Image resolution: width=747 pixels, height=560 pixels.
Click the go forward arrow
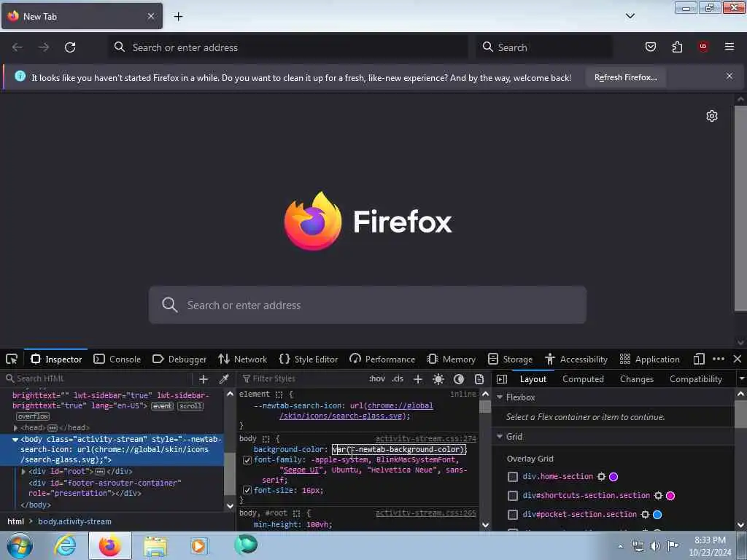(44, 47)
